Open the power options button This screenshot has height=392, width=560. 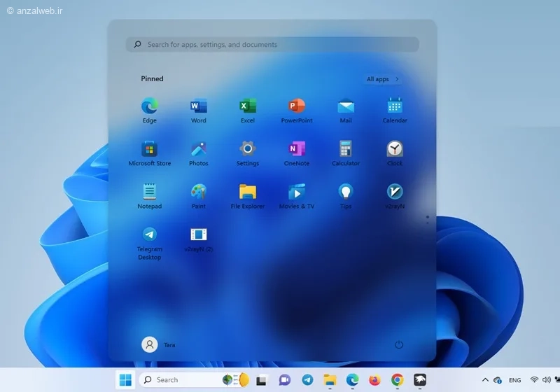(x=399, y=344)
